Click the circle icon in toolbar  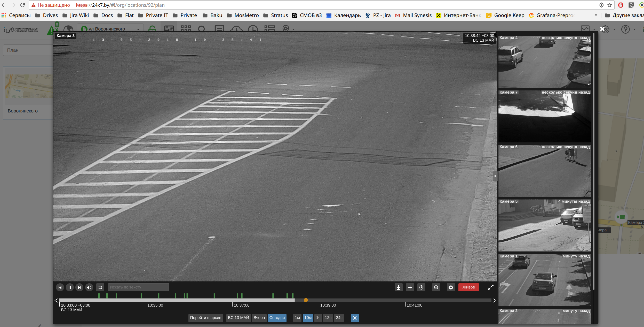point(202,29)
